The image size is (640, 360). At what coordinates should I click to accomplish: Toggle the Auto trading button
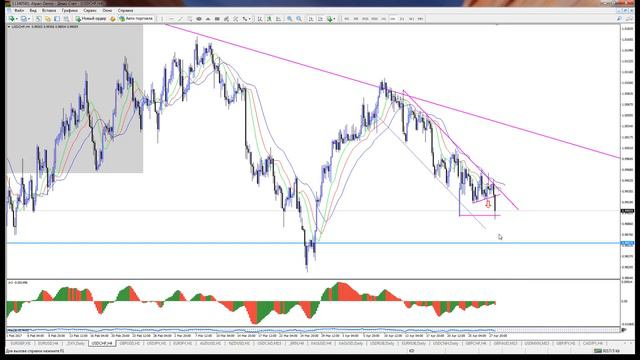[136, 18]
